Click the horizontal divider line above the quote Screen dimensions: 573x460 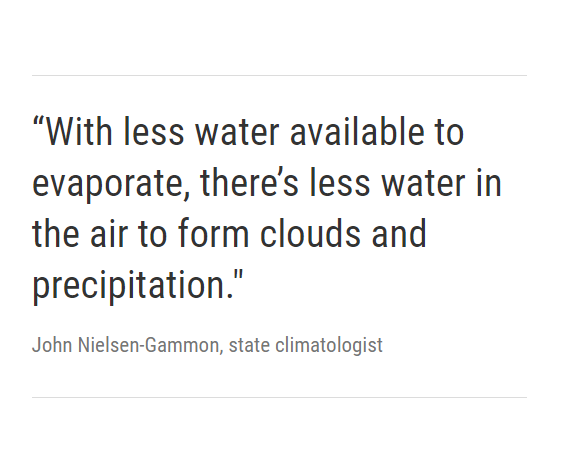(279, 76)
